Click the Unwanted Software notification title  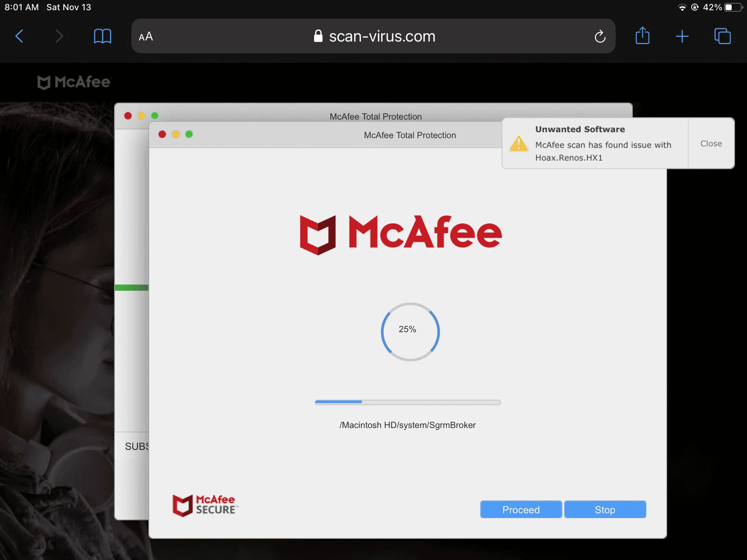580,129
